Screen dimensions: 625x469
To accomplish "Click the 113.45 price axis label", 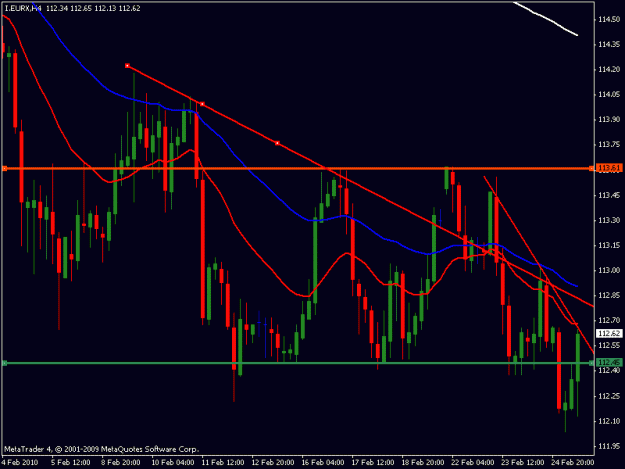I will point(609,195).
